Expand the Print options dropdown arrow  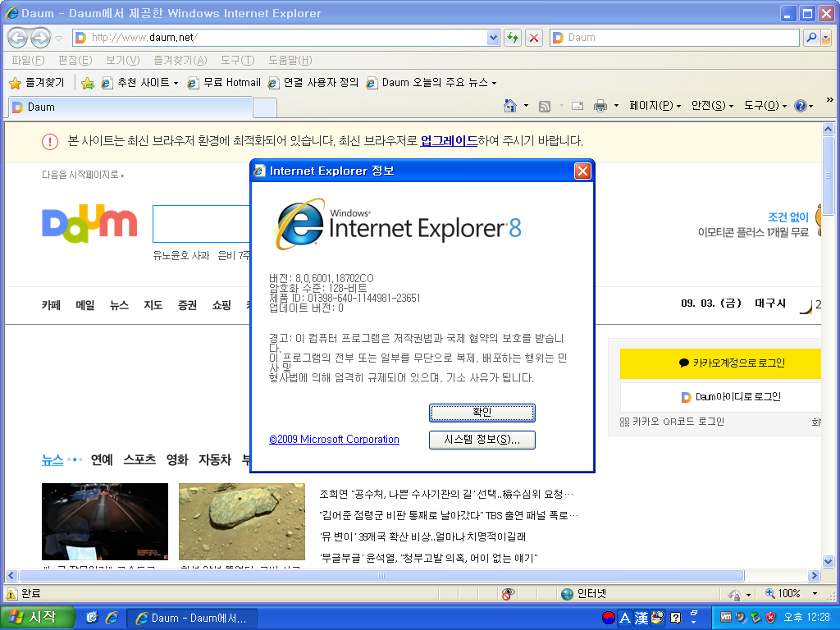pyautogui.click(x=616, y=106)
